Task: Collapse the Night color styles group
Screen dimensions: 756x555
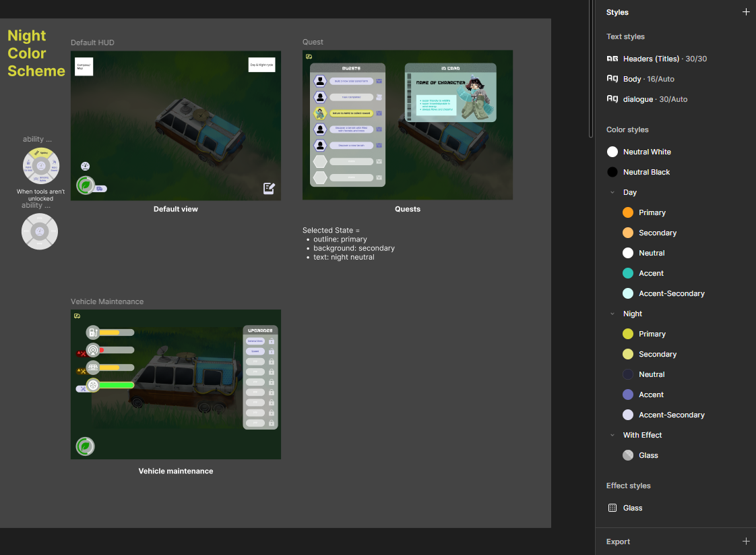Action: coord(612,314)
